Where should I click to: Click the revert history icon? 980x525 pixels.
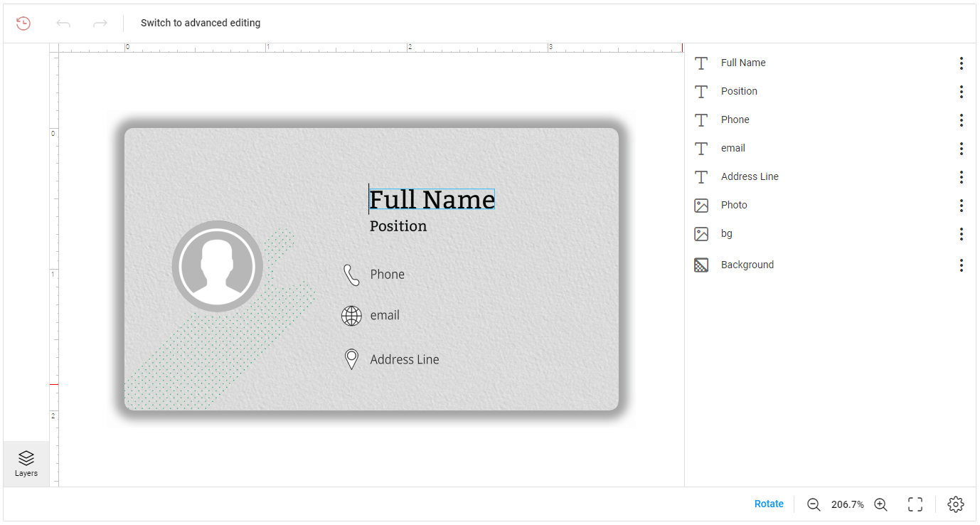point(23,23)
